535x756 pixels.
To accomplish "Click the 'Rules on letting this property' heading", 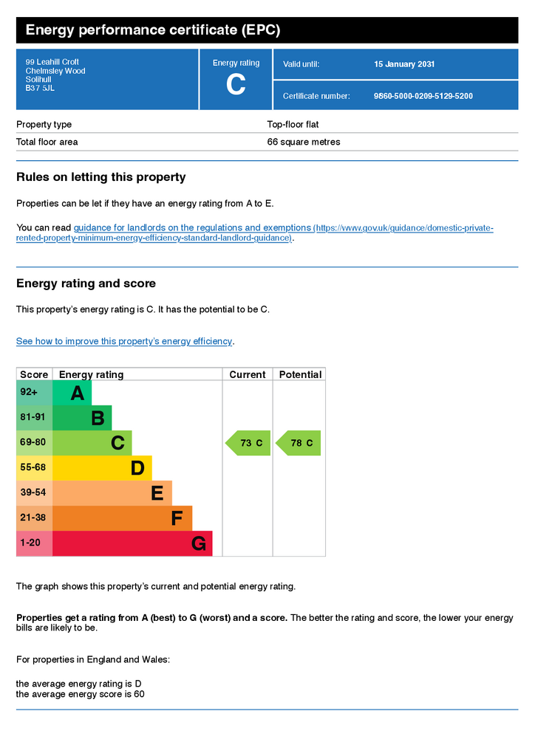I will tap(100, 177).
